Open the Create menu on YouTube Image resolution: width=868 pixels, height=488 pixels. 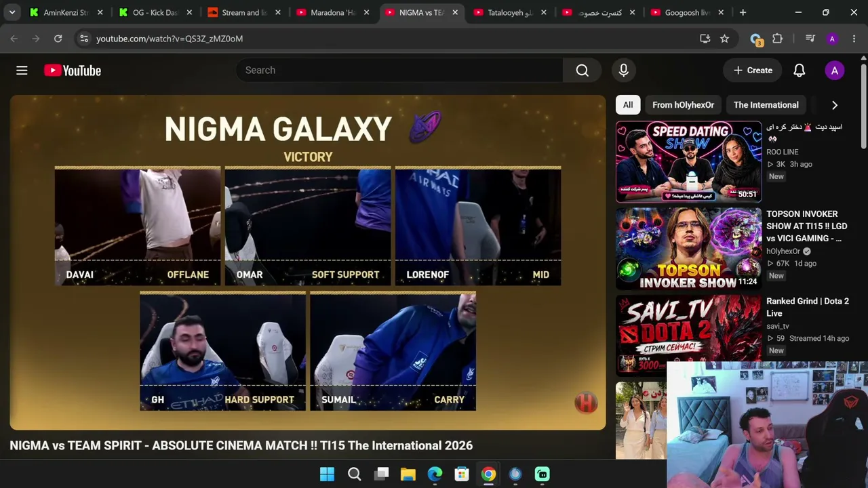click(753, 70)
